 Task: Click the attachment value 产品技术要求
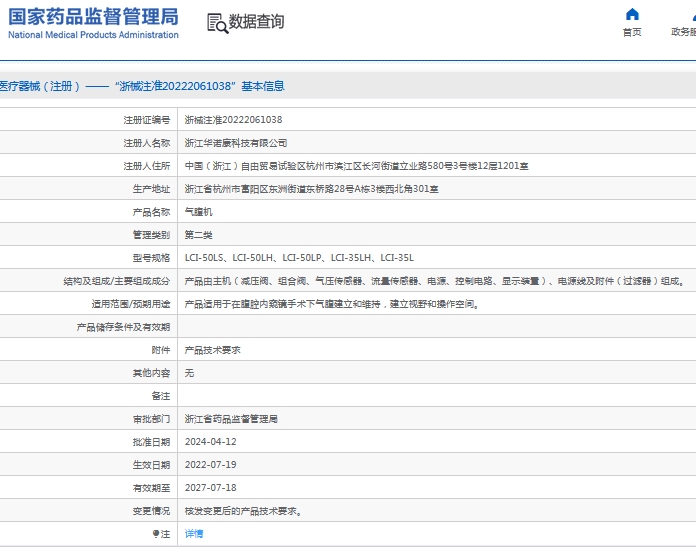(213, 350)
